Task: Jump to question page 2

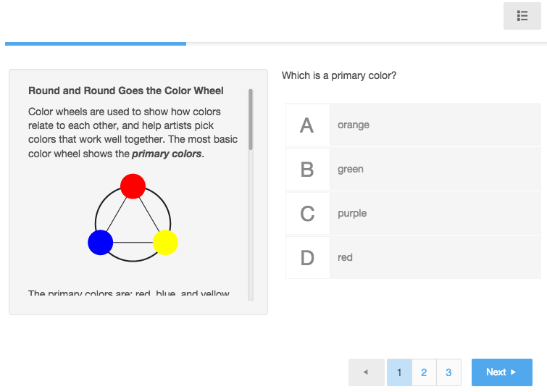Action: pos(424,372)
